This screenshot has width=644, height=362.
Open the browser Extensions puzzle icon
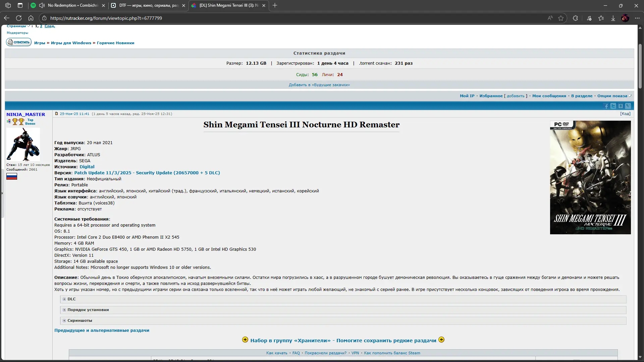pyautogui.click(x=575, y=18)
